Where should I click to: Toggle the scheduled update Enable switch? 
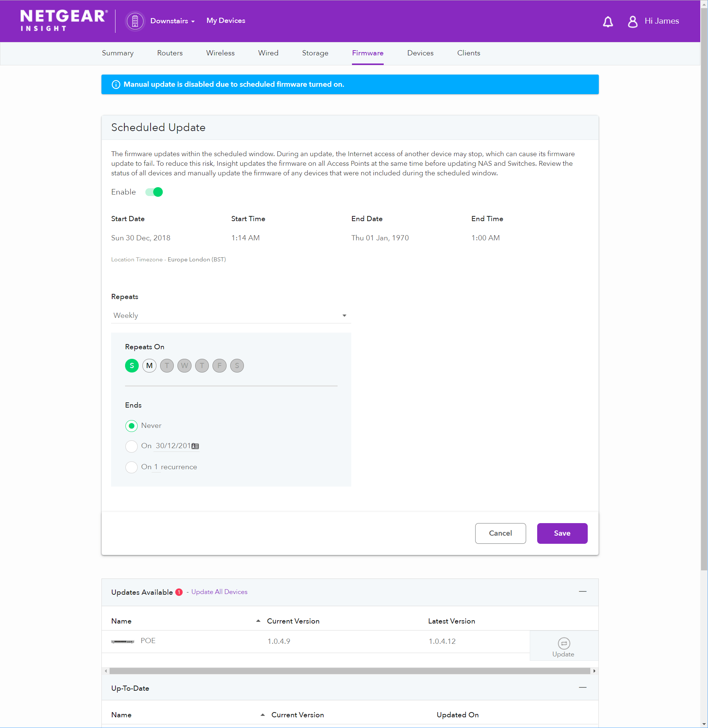(x=154, y=192)
